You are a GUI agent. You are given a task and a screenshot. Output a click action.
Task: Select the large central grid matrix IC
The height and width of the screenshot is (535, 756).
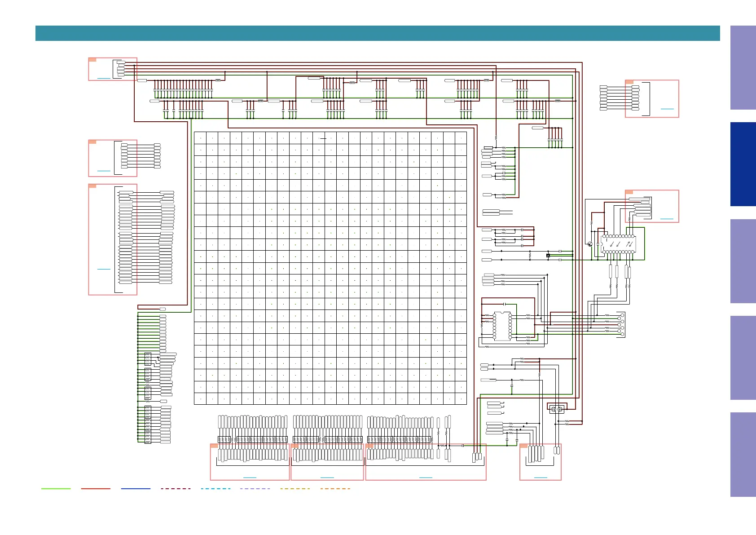[x=330, y=268]
